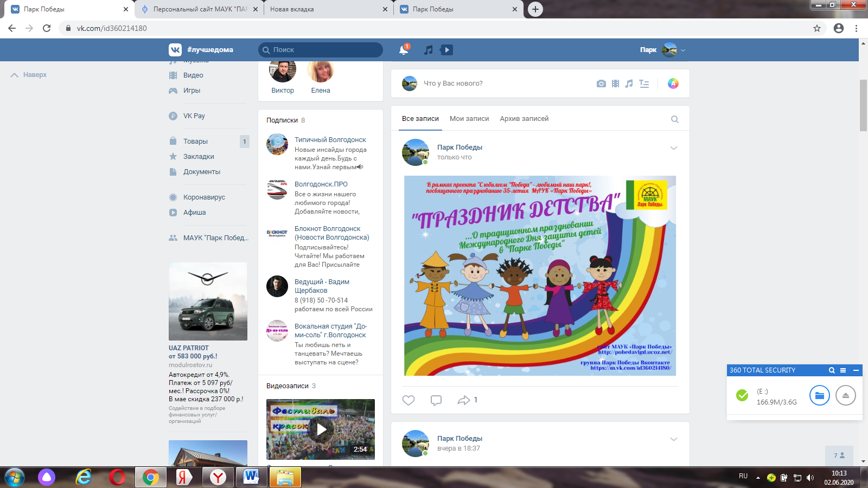
Task: Open Типичный Волгодонск subscription
Action: pyautogui.click(x=330, y=140)
